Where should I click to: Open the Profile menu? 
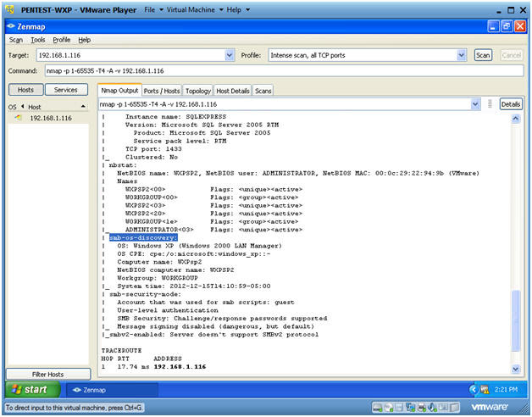click(x=61, y=40)
